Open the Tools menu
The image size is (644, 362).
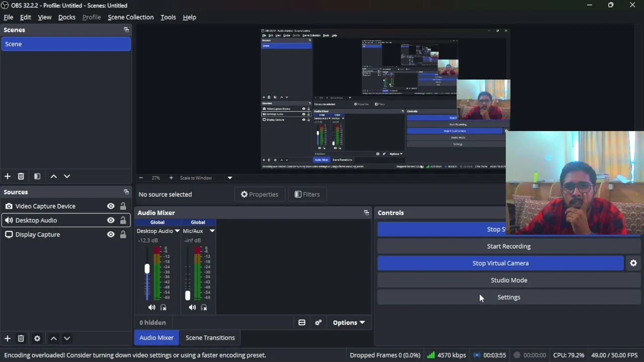[x=168, y=17]
